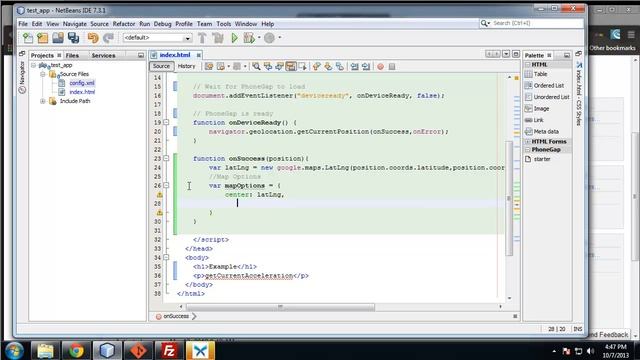Click the New File toolbar icon

tap(28, 38)
